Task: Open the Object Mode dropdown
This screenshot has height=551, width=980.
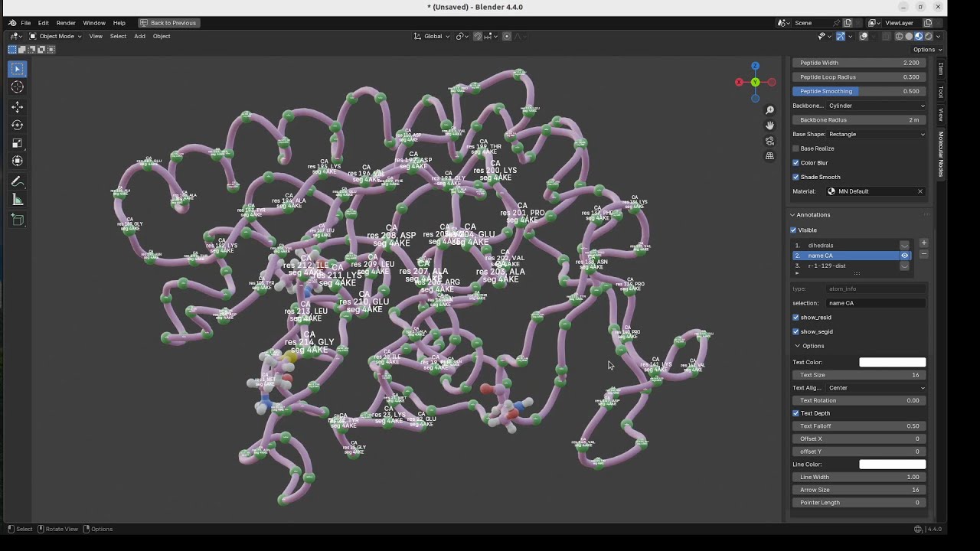Action: click(55, 36)
